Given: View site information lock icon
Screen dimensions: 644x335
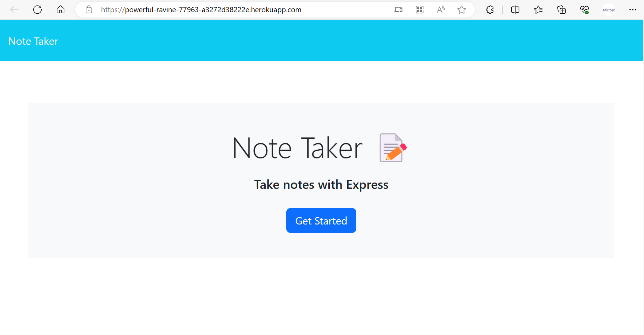Looking at the screenshot, I should 89,10.
